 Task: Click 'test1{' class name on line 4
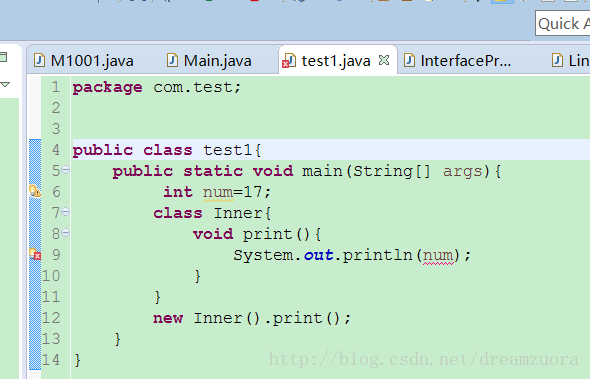(x=232, y=151)
